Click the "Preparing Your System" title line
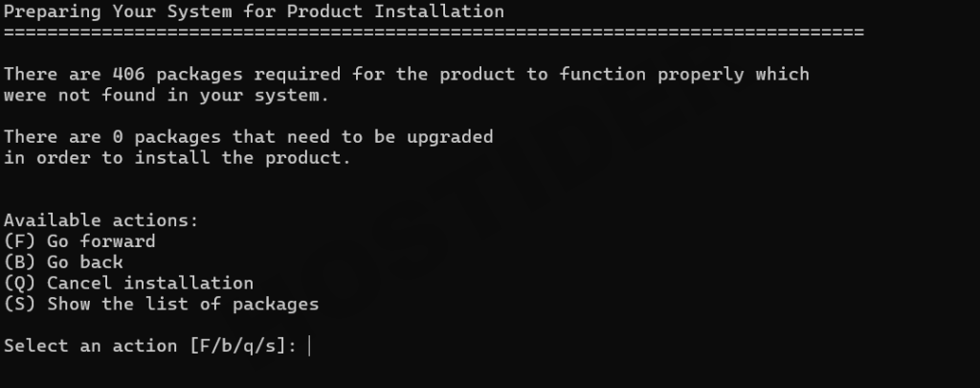 [254, 12]
